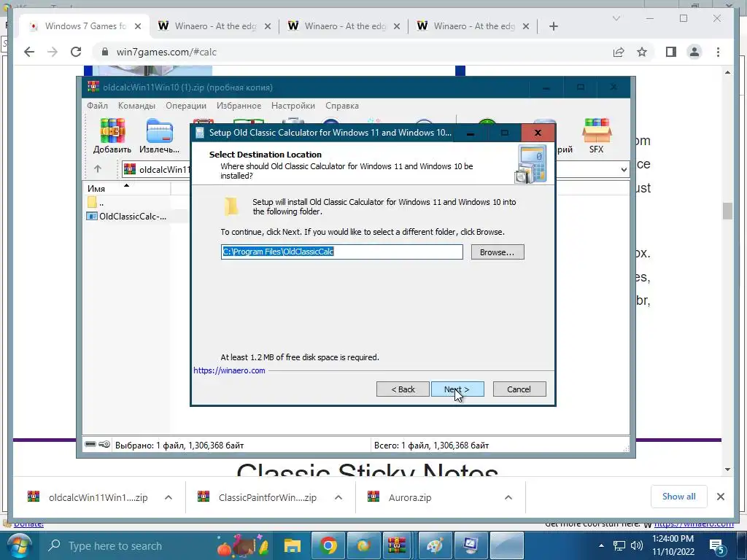Screen dimensions: 747x560
Task: Switch to Windows 7 Games browser tab
Action: click(x=85, y=26)
